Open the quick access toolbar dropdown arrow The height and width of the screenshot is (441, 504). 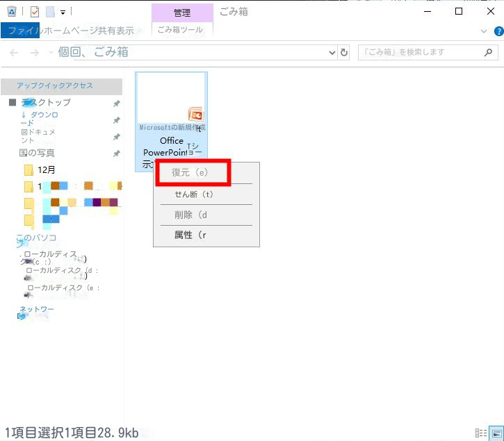point(63,13)
